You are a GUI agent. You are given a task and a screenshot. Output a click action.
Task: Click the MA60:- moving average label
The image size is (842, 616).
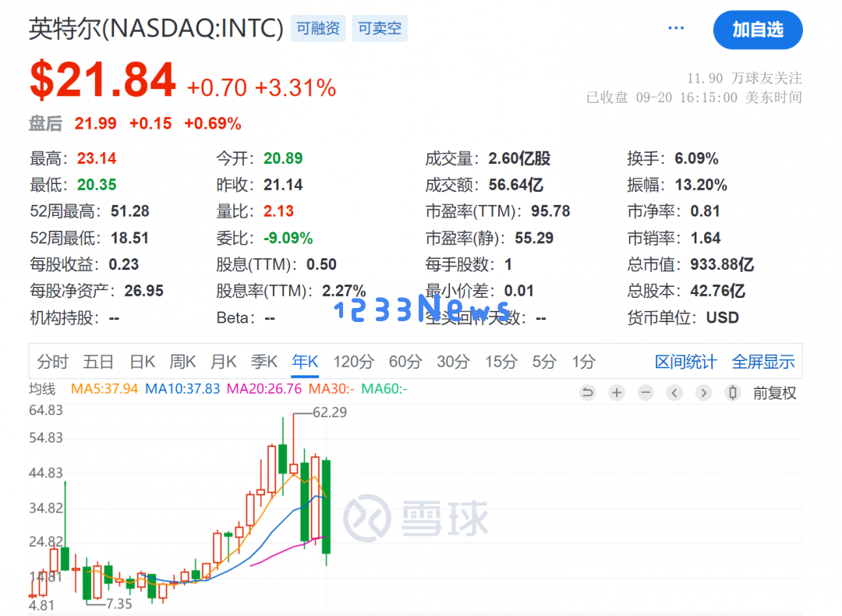tap(384, 388)
